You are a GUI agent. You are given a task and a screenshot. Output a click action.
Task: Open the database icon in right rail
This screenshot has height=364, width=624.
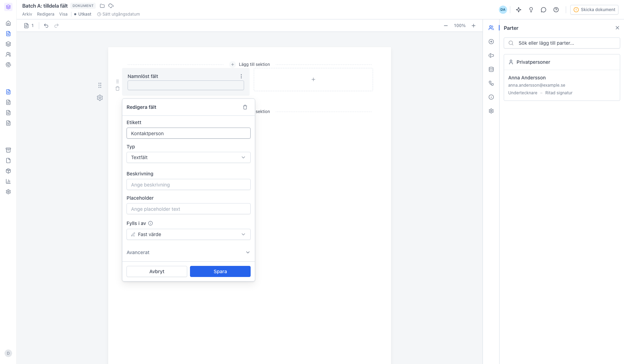click(x=491, y=69)
